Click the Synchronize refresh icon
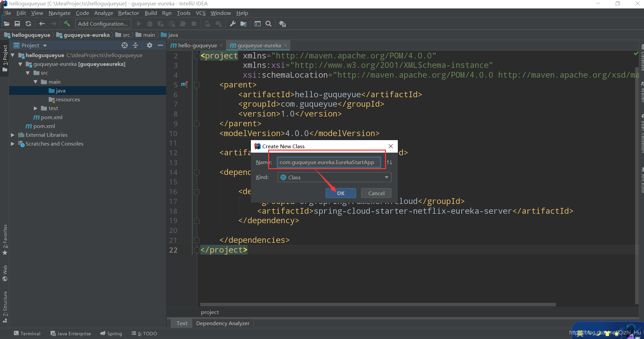This screenshot has width=644, height=339. pos(28,24)
